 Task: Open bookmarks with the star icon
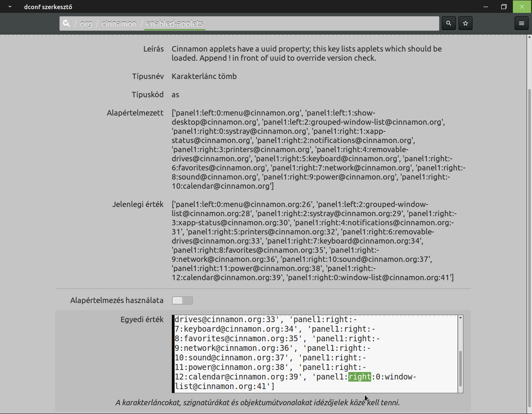pos(465,23)
